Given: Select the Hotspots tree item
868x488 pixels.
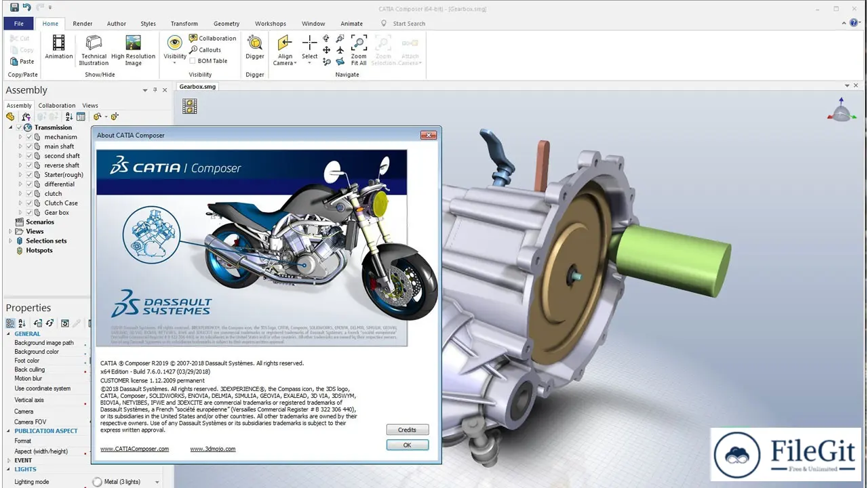Looking at the screenshot, I should click(x=39, y=250).
